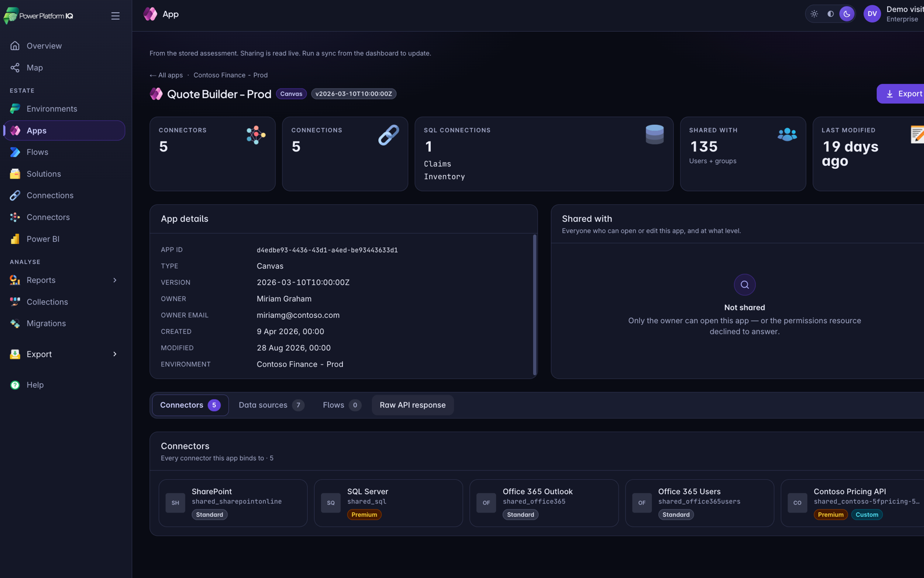Click the modified date 28 Aug 2026
Screen dimensions: 924x578
point(294,348)
